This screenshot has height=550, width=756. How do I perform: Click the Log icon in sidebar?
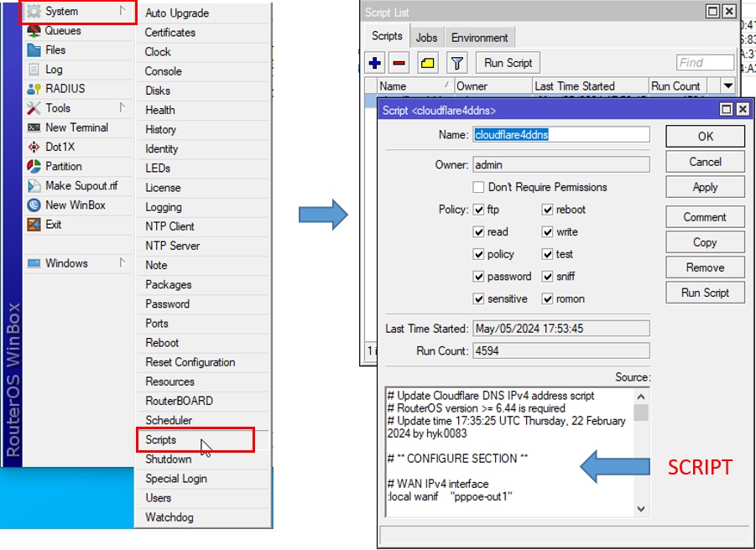click(x=34, y=70)
